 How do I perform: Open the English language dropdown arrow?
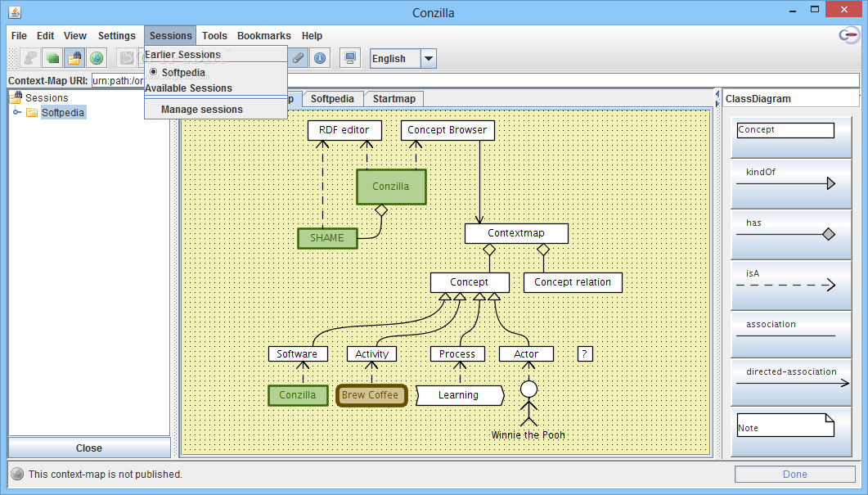tap(429, 58)
